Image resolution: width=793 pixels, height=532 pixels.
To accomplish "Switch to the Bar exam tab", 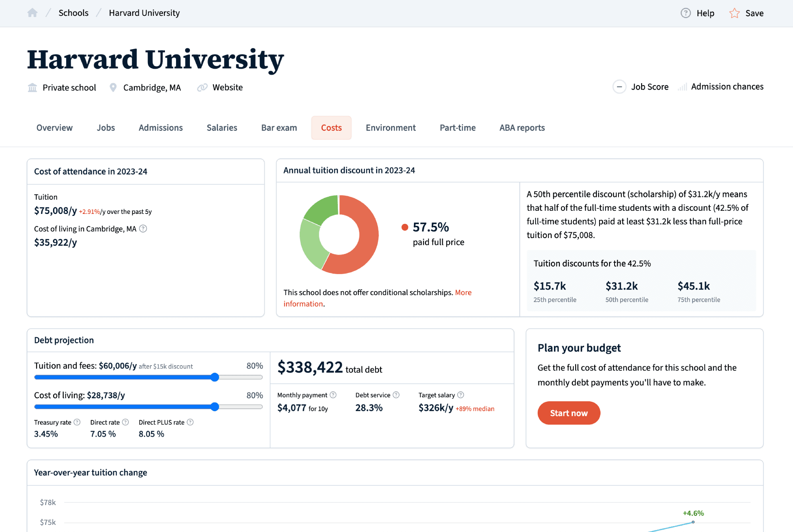I will [279, 128].
